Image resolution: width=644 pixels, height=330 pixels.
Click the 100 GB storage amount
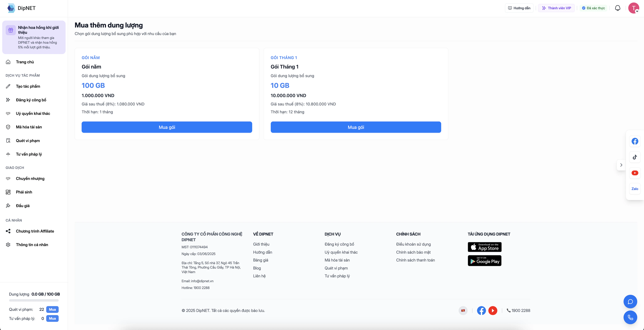[93, 85]
